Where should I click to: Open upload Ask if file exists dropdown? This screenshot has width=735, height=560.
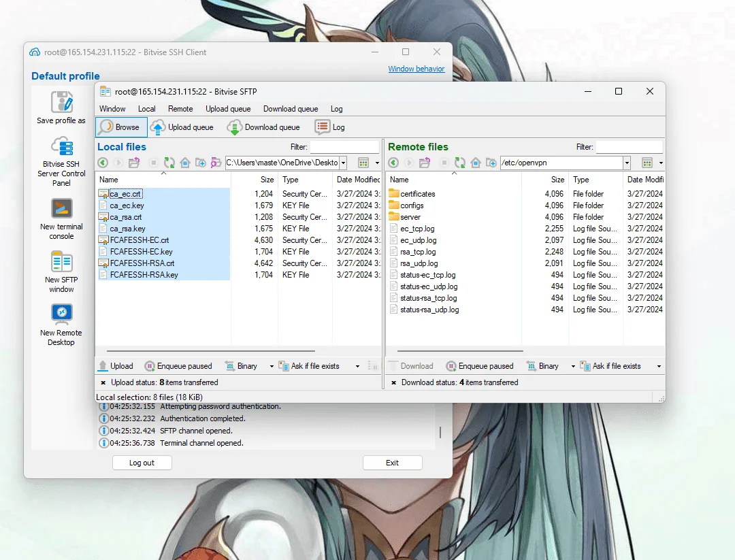(358, 366)
